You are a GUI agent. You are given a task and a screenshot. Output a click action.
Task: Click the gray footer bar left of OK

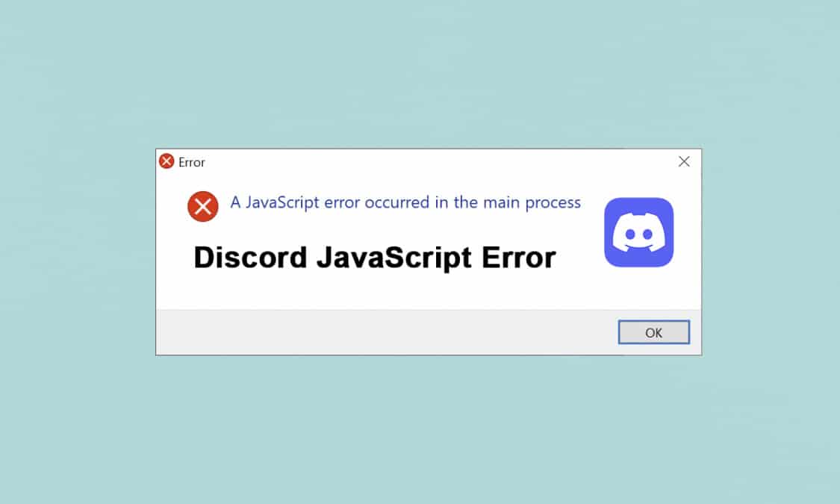coord(386,332)
